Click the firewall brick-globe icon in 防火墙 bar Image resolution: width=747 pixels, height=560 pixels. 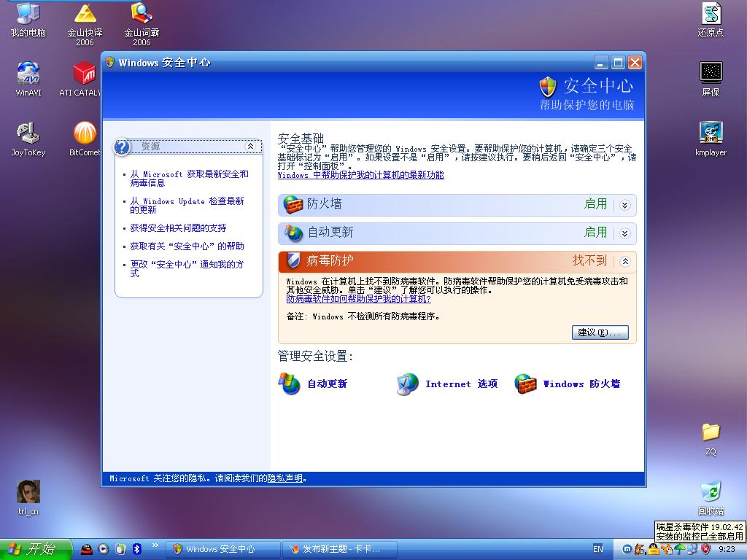tap(293, 205)
